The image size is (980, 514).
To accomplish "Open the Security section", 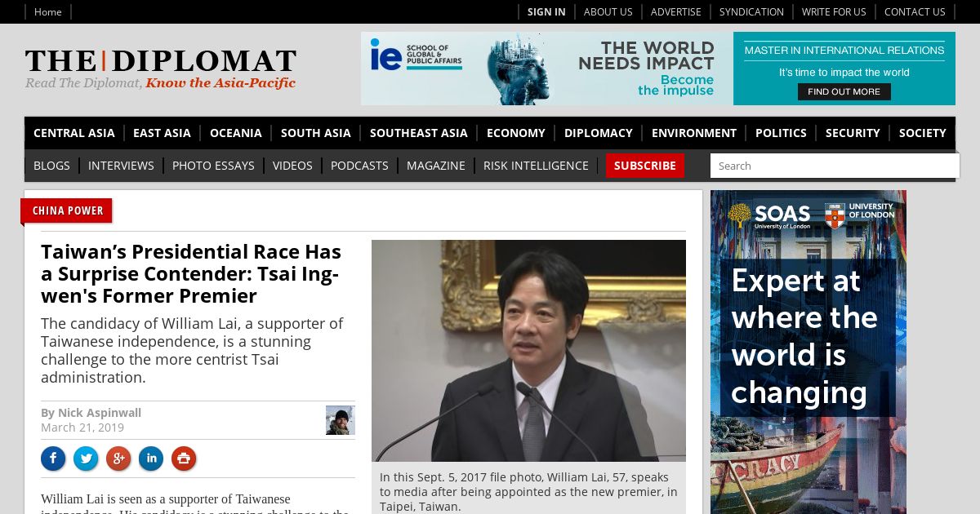I will (x=853, y=133).
